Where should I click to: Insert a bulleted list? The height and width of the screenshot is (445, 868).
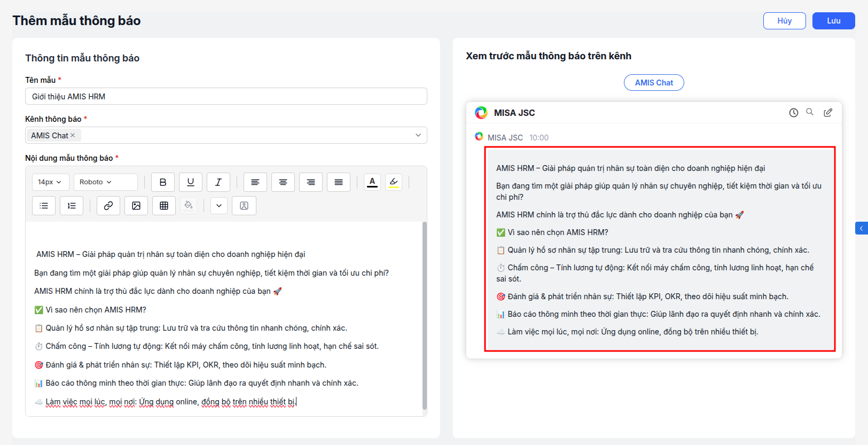(44, 206)
